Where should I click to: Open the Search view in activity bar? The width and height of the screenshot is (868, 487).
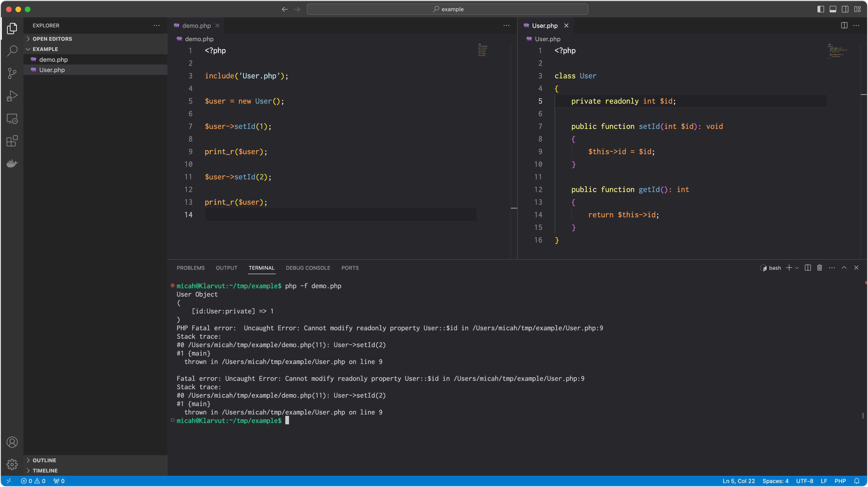point(12,51)
